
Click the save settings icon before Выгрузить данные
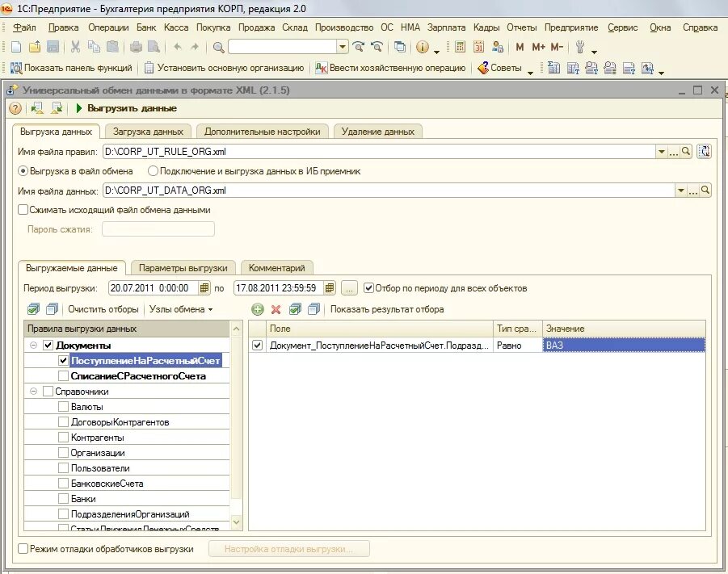coord(57,108)
